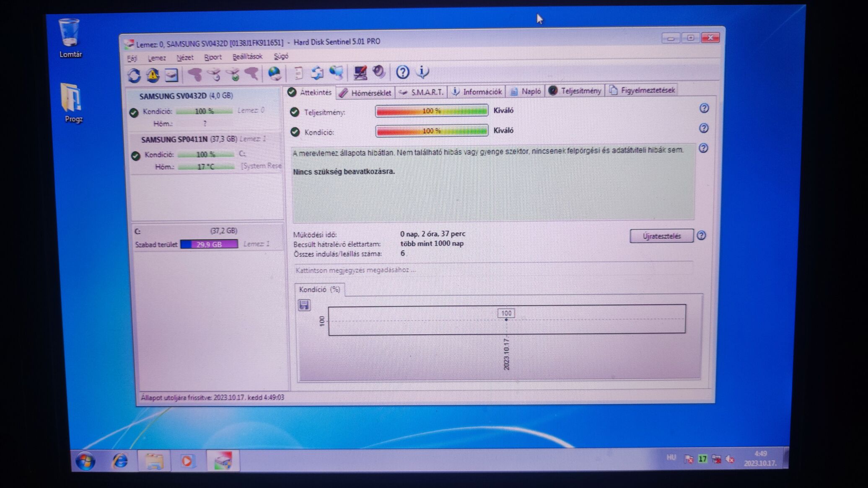This screenshot has height=488, width=868.
Task: Switch to the Teljesítmény tab
Action: click(x=575, y=90)
